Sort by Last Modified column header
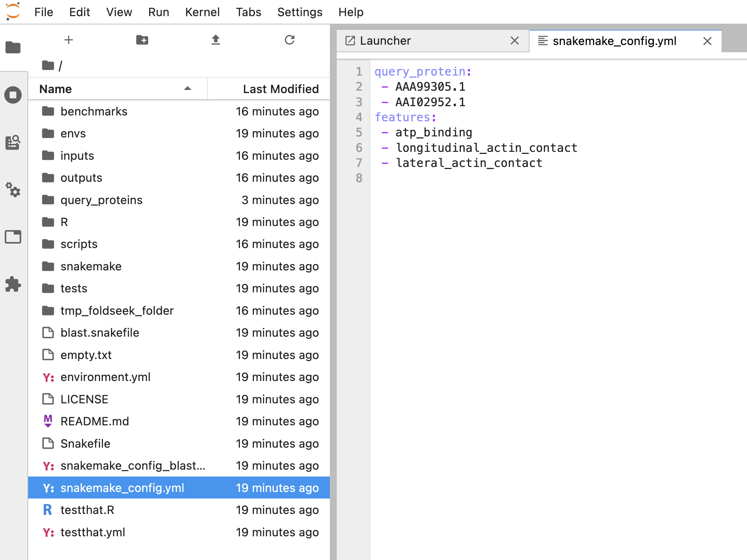This screenshot has height=560, width=747. pyautogui.click(x=280, y=89)
